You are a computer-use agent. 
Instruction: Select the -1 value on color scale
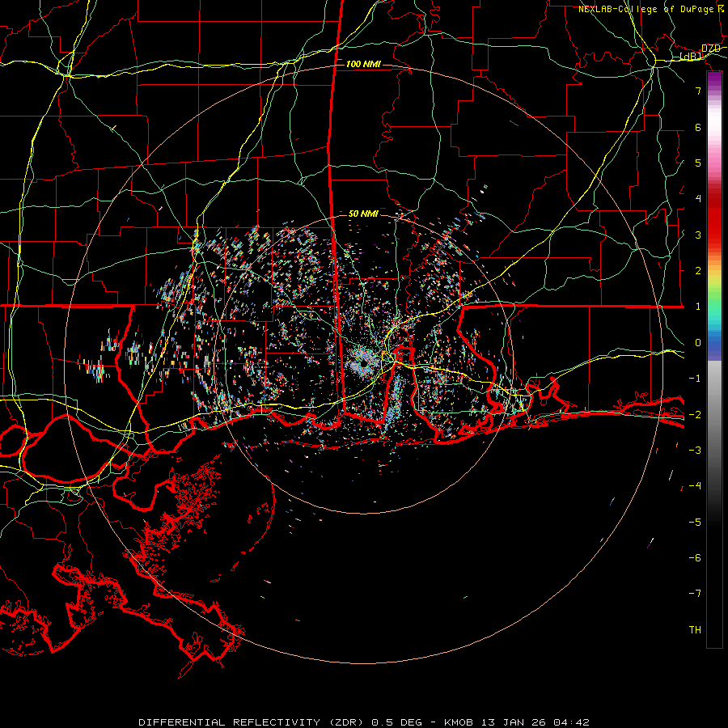695,379
